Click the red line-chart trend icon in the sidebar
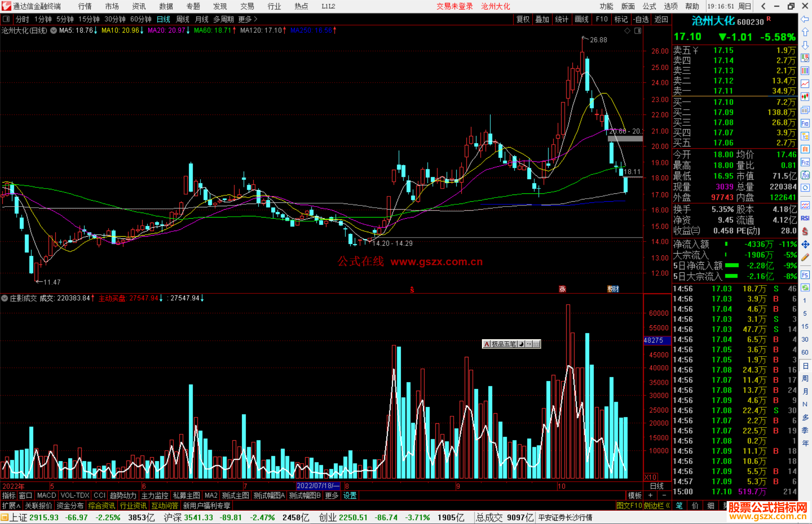Screen dimensions: 812x524 805,84
